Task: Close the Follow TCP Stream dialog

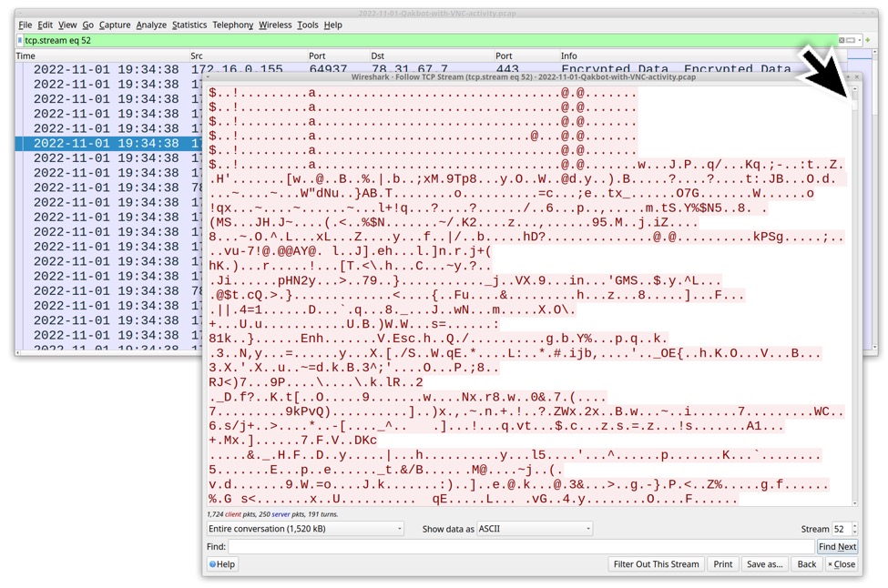Action: point(842,564)
